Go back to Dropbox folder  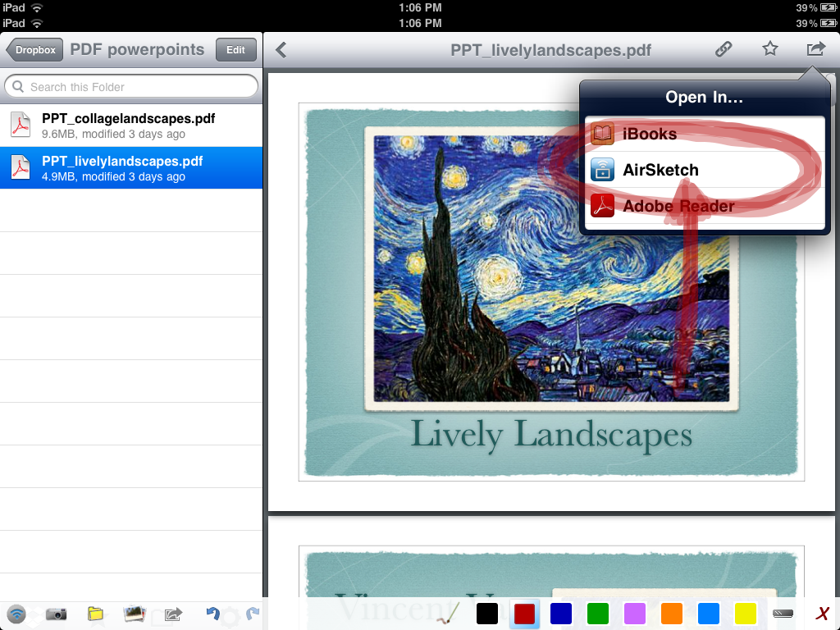[x=34, y=50]
